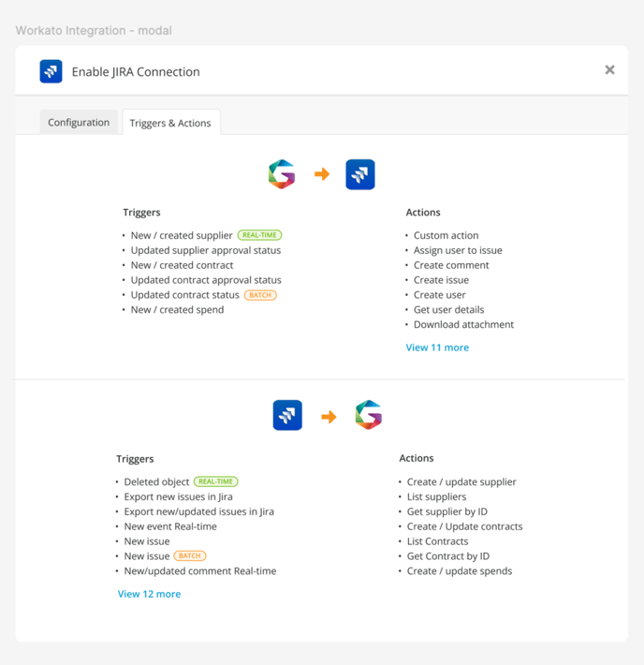Select 'Updated contract status' trigger
The image size is (644, 665).
coord(184,295)
